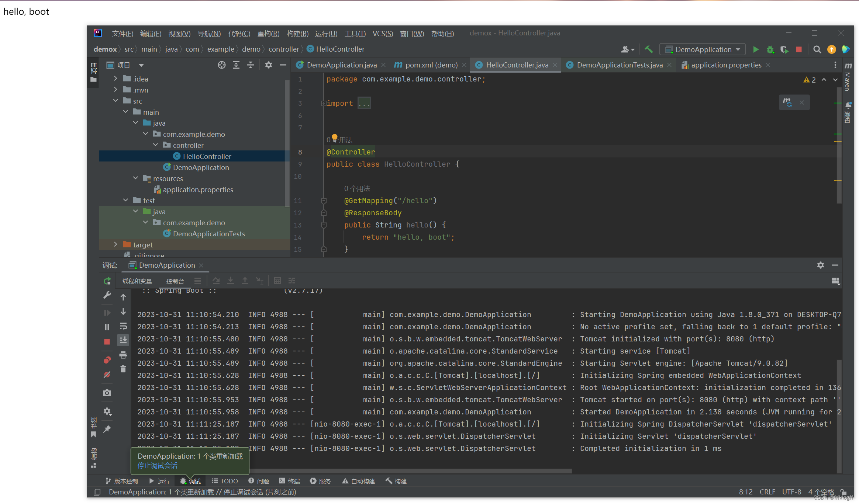Open VCS(S) menu
The height and width of the screenshot is (504, 859).
383,34
